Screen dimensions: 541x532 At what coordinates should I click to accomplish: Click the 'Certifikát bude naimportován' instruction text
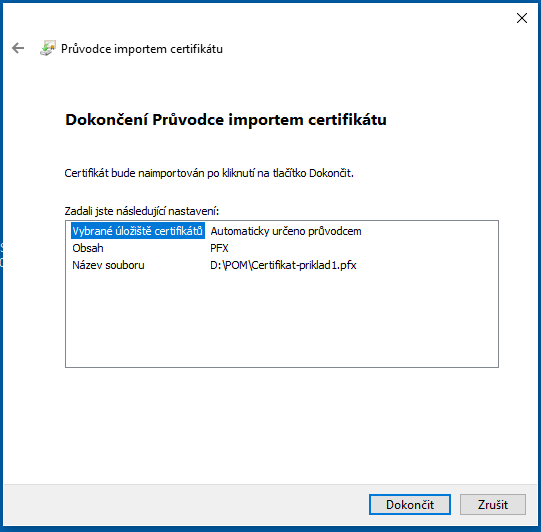(209, 173)
